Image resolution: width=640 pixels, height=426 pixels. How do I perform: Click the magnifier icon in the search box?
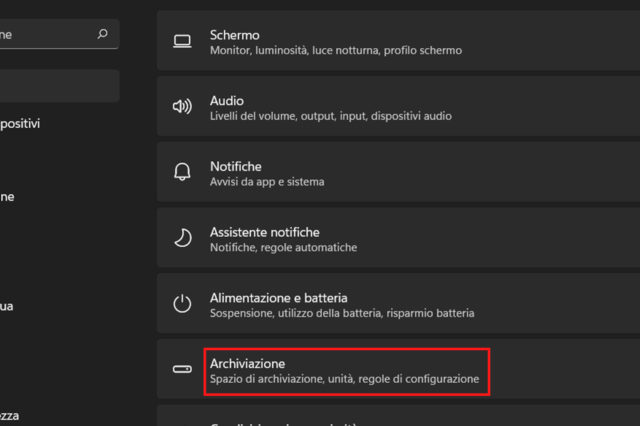102,34
